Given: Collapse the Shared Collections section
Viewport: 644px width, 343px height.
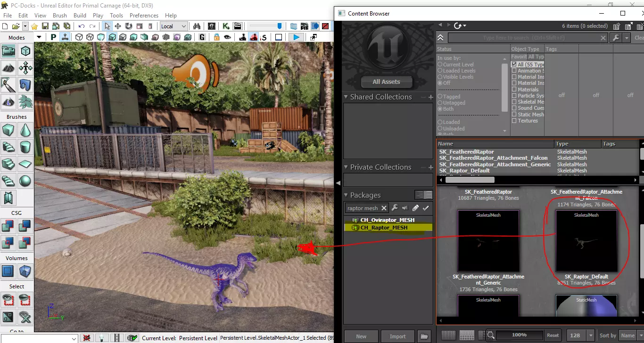Looking at the screenshot, I should tap(347, 97).
